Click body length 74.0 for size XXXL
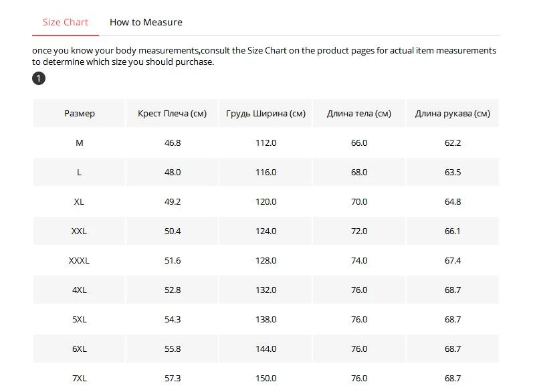535x392 pixels. pyautogui.click(x=359, y=261)
